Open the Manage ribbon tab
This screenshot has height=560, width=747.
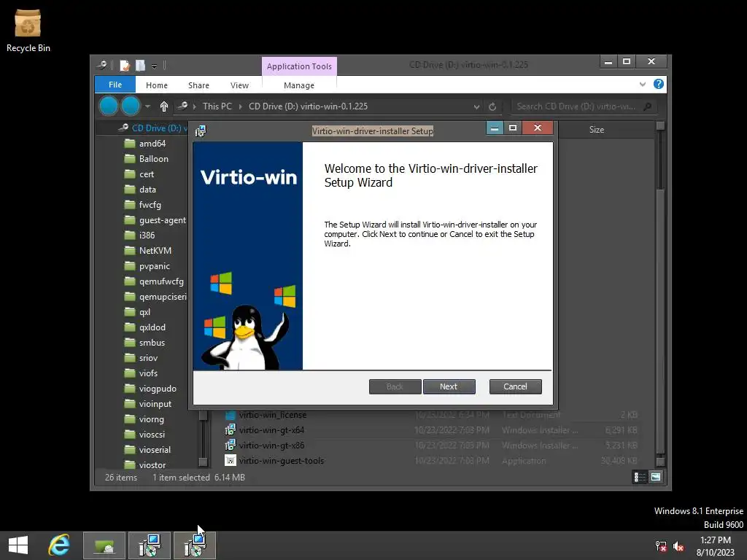(299, 85)
